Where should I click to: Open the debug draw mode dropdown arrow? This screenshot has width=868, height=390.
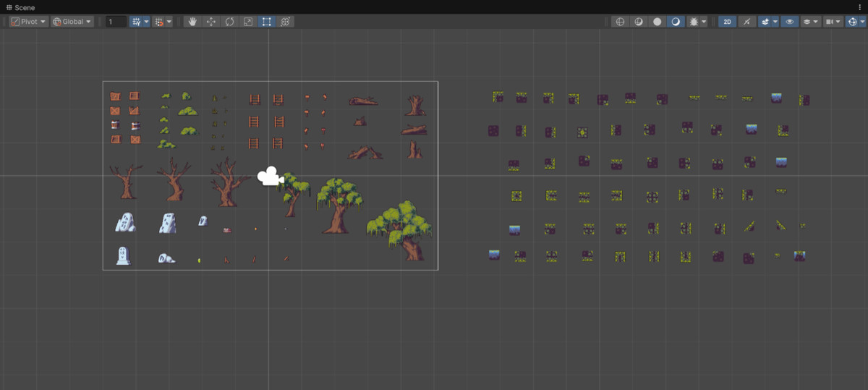[x=704, y=22]
